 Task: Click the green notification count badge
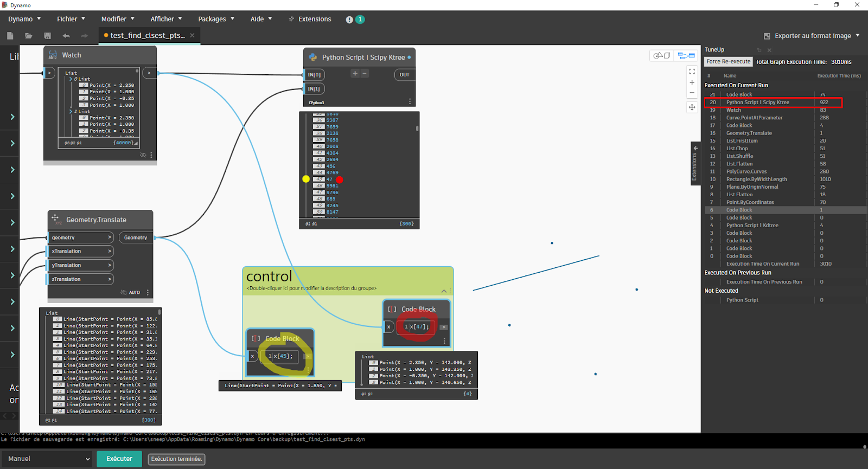tap(360, 19)
